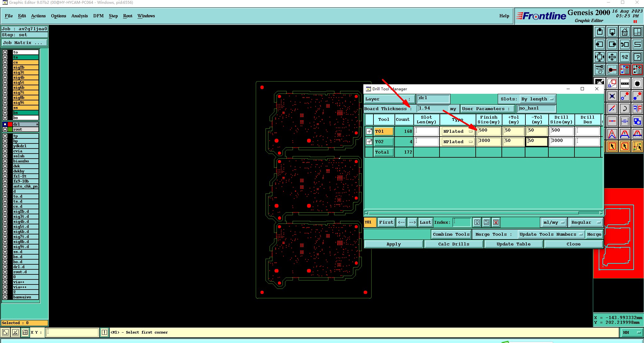Image resolution: width=644 pixels, height=343 pixels.
Task: Click the zoom home icon
Action: (x=624, y=32)
